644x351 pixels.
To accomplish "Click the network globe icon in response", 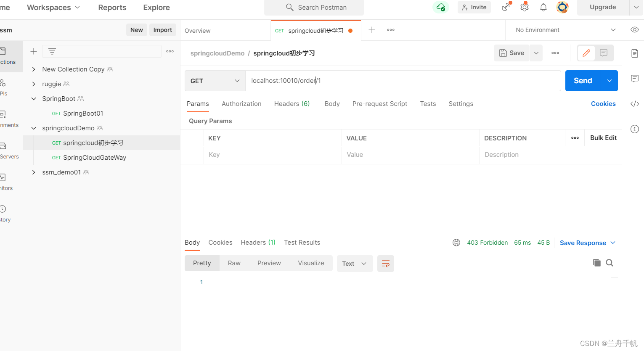I will click(456, 243).
